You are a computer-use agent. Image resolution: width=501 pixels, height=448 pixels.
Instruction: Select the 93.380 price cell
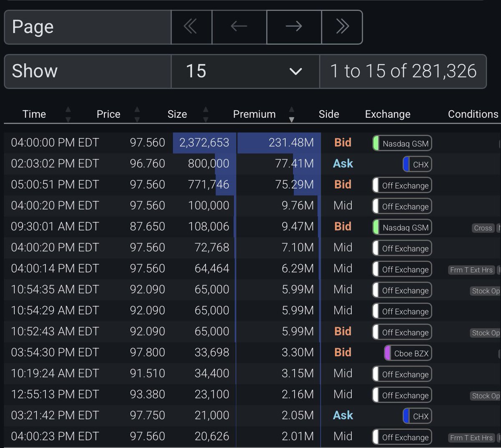pyautogui.click(x=147, y=395)
